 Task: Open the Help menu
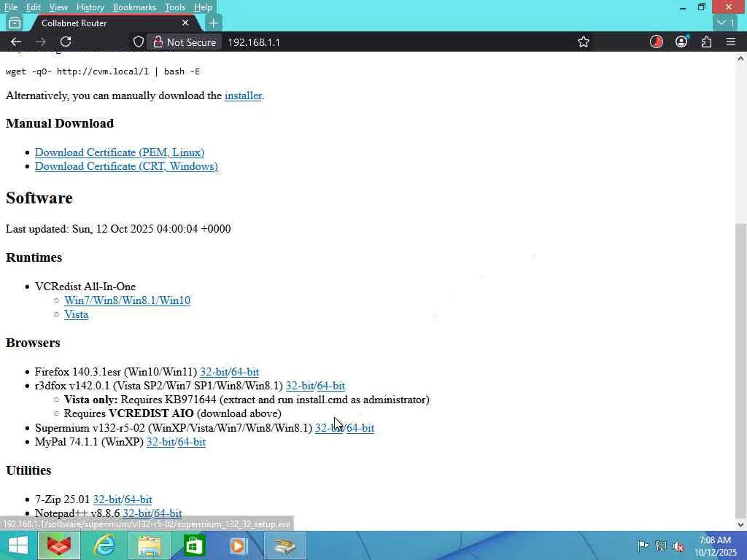(203, 7)
